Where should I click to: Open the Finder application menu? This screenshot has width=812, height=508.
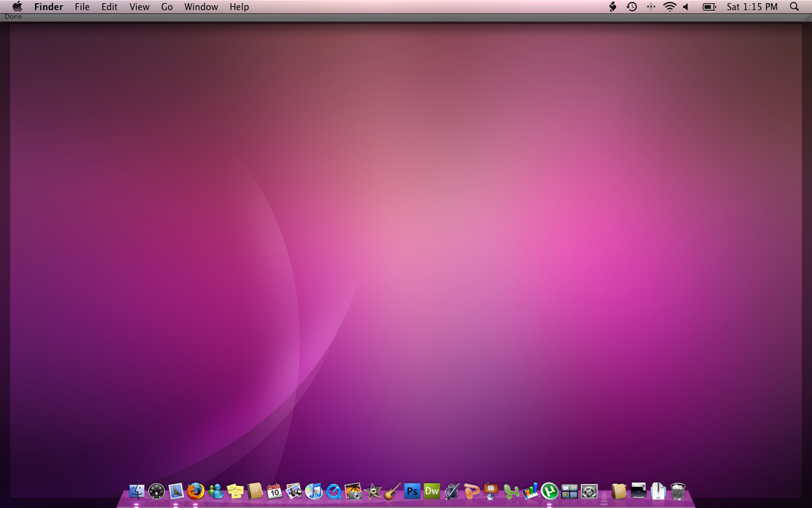[49, 7]
